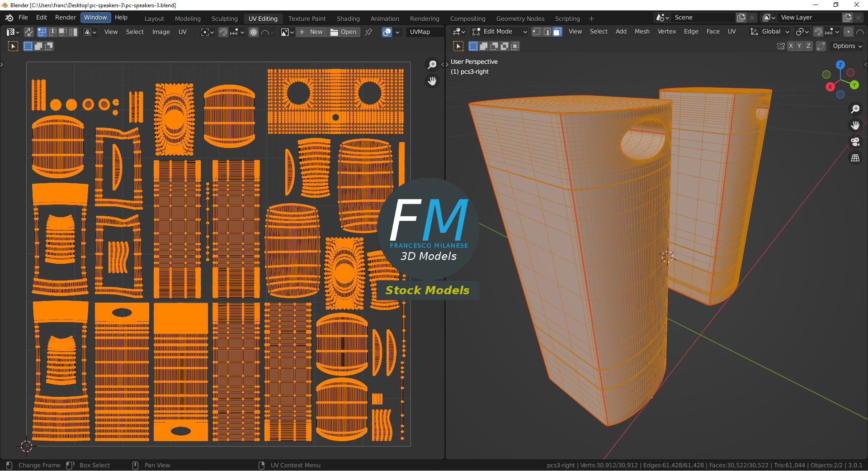This screenshot has height=471, width=868.
Task: Click the UV editor zoom magnifier icon
Action: tap(432, 65)
